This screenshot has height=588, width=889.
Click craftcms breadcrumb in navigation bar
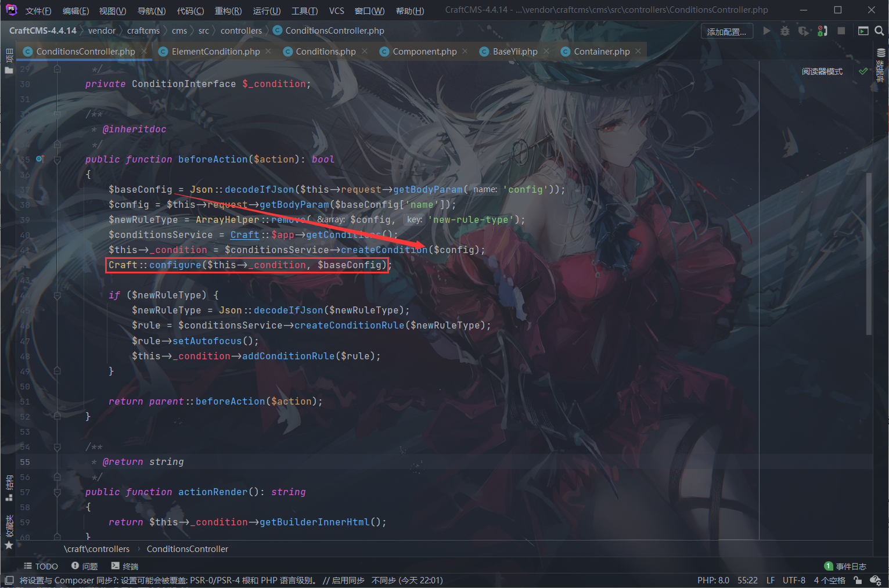[143, 31]
